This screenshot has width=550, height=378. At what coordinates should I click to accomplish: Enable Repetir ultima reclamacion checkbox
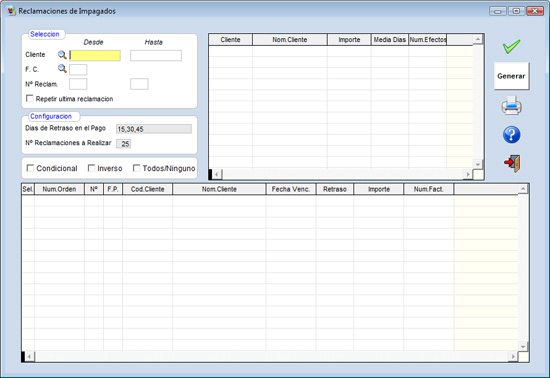tap(30, 99)
